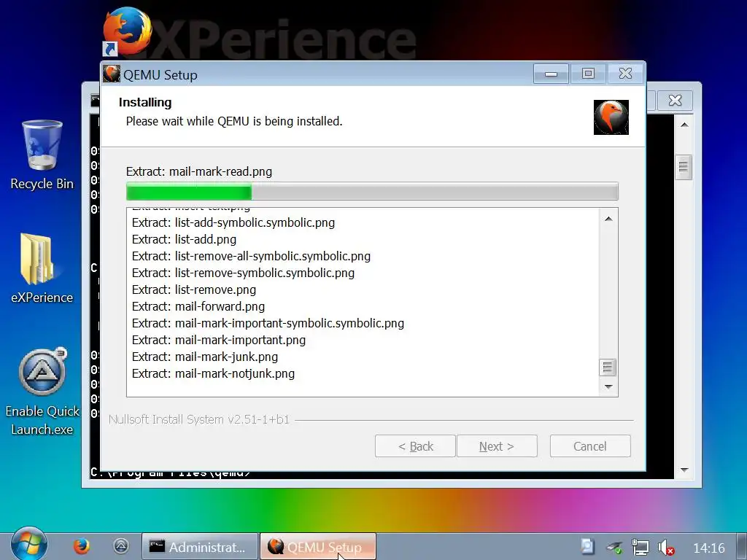Click the command prompt scrollbar up arrow

tap(684, 125)
